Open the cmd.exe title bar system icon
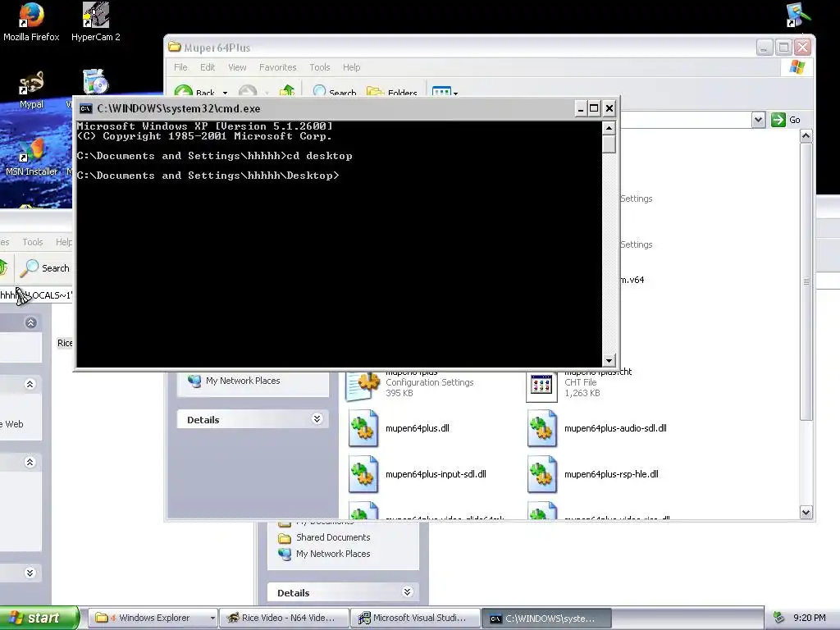The image size is (840, 630). pyautogui.click(x=85, y=109)
